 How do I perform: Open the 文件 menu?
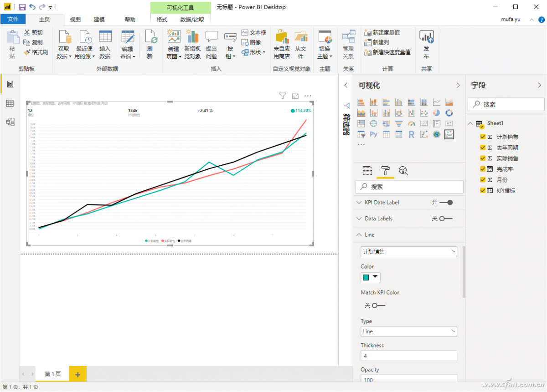pyautogui.click(x=13, y=20)
